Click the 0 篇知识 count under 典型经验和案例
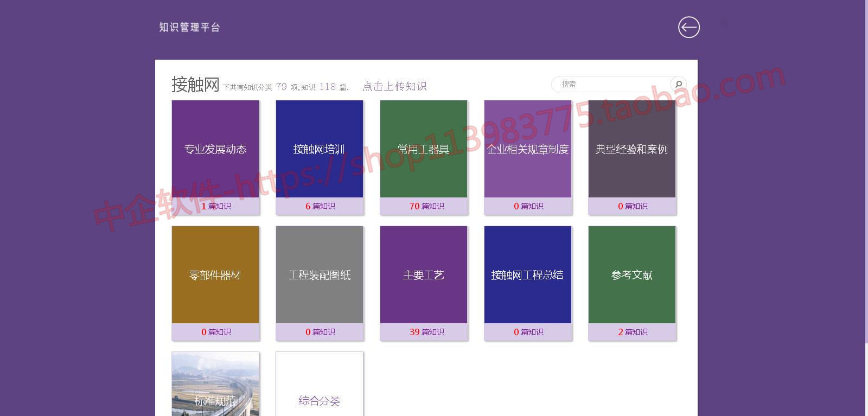Image resolution: width=868 pixels, height=416 pixels. click(633, 206)
